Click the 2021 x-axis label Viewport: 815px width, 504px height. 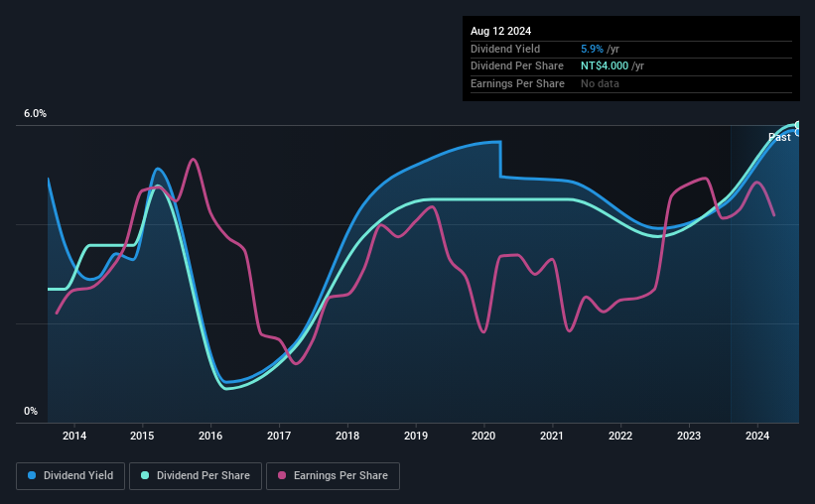[552, 436]
